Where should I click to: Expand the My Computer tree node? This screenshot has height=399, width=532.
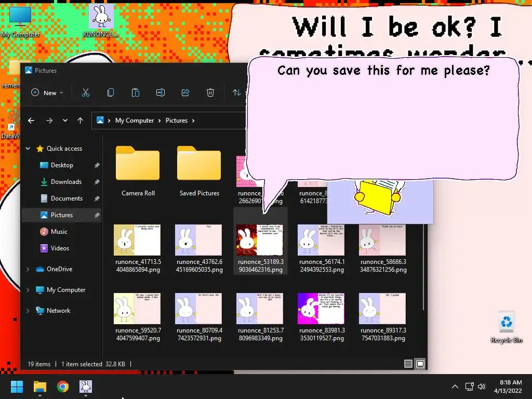(x=28, y=290)
